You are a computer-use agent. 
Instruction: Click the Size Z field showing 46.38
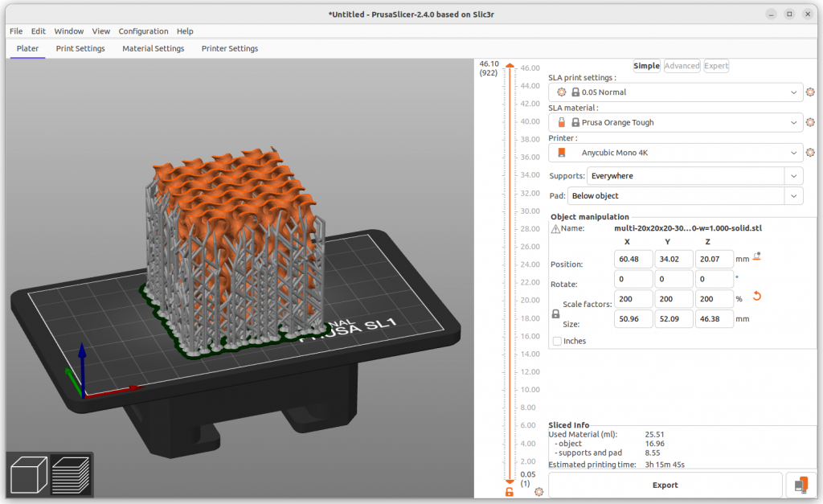pos(714,318)
